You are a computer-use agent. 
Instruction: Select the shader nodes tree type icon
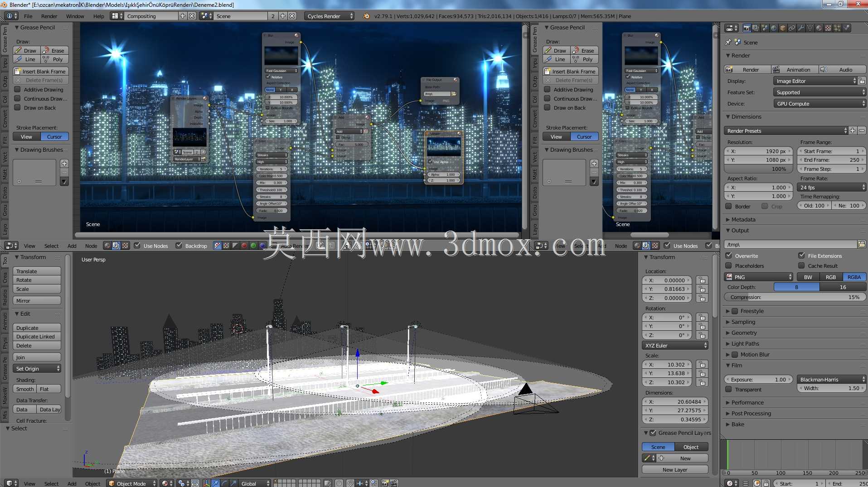pyautogui.click(x=107, y=246)
